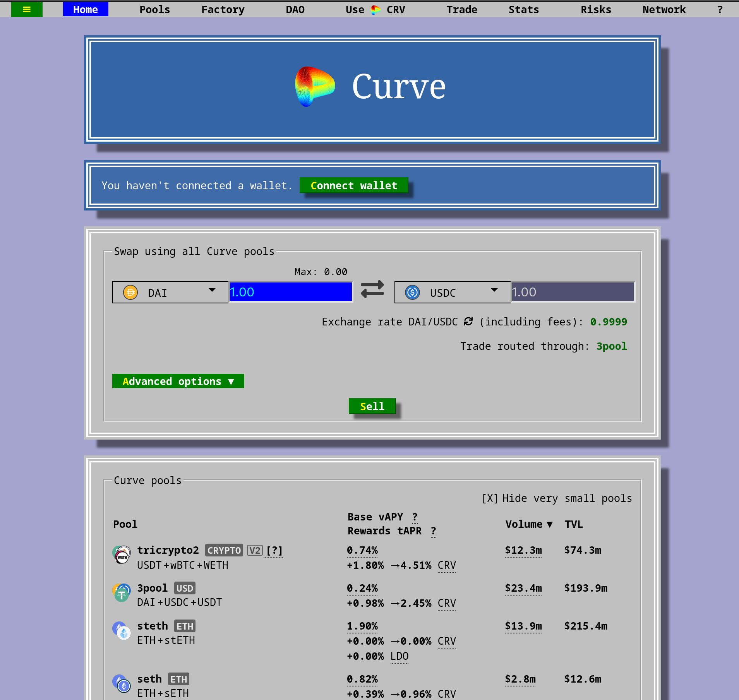Switch to the Stats menu item
The width and height of the screenshot is (739, 700).
524,9
